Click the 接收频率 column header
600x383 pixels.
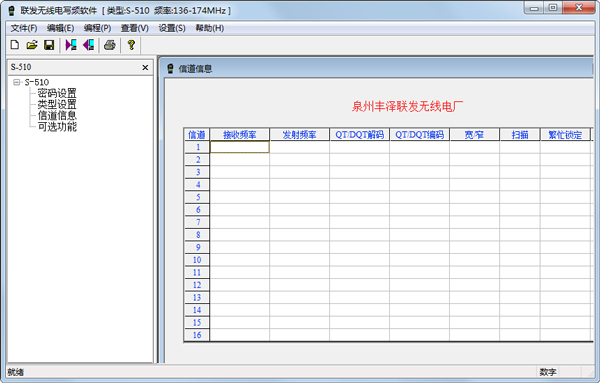(x=240, y=135)
